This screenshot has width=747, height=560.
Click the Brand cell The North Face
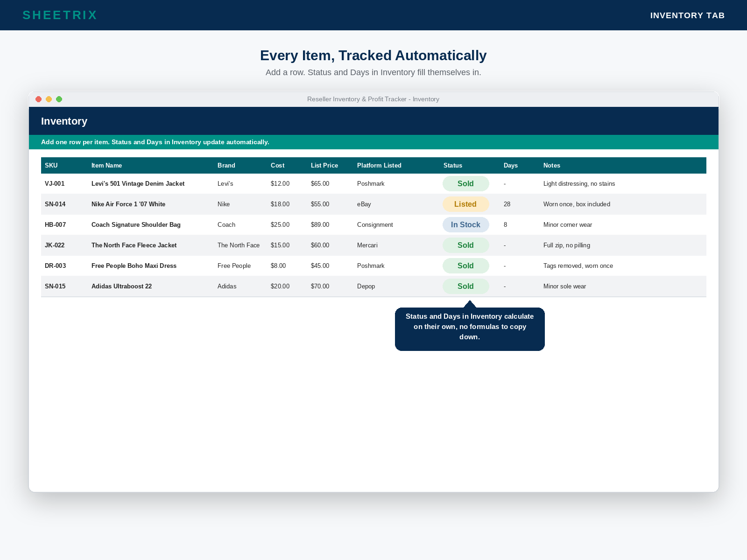[239, 245]
